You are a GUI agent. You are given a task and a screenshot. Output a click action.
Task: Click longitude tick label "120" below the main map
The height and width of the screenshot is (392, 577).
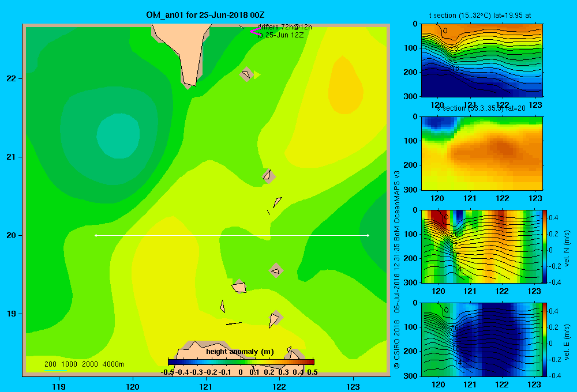tap(133, 386)
